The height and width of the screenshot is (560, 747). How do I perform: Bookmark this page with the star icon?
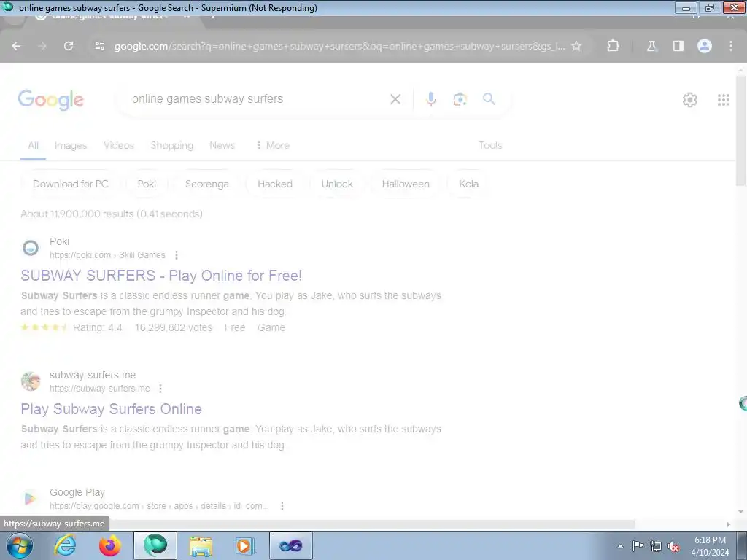point(576,46)
